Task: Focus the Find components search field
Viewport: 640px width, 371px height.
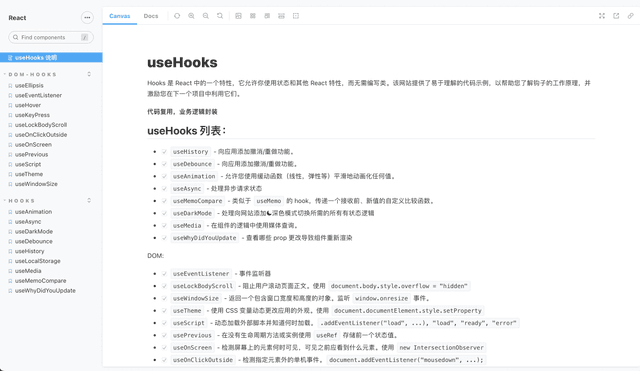Action: [51, 37]
